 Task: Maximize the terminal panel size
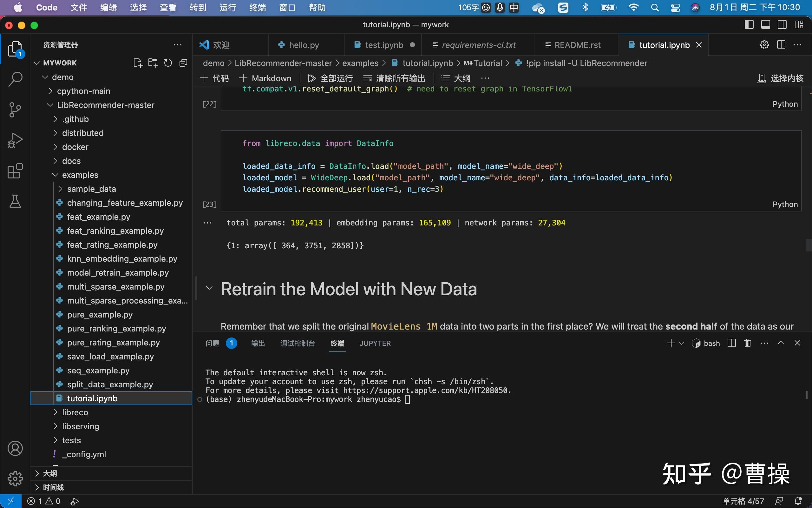pos(781,343)
